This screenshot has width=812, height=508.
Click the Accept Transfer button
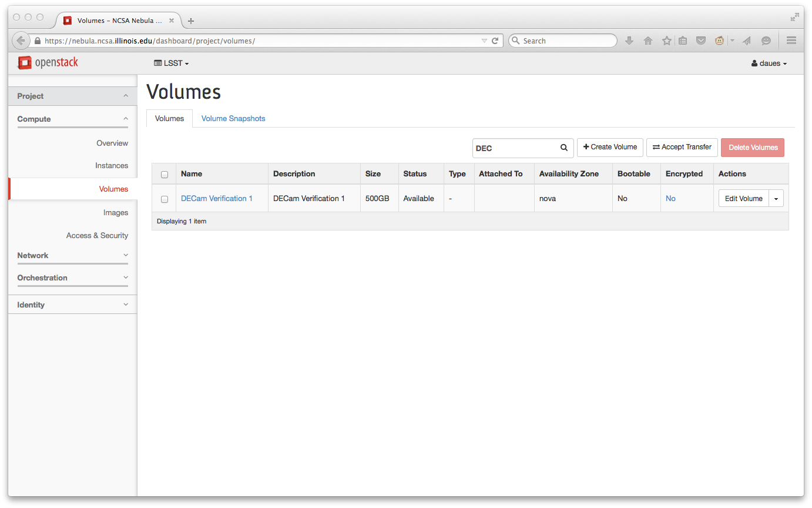pos(682,147)
